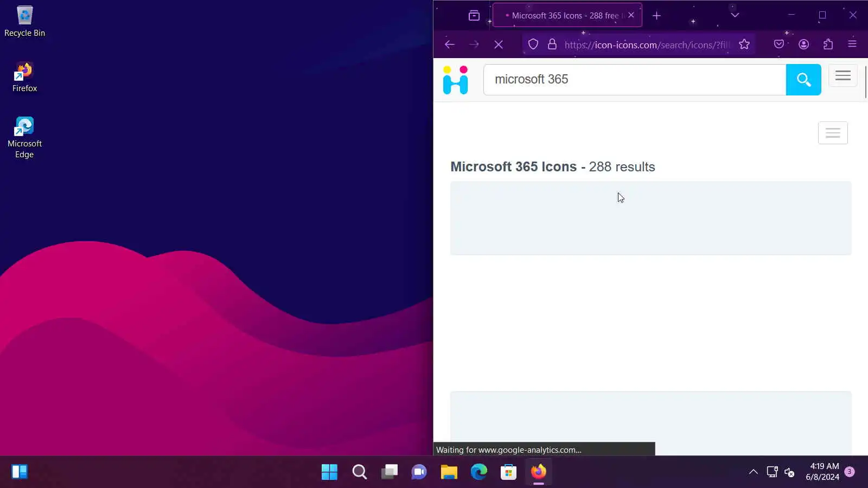Open the Firefox desktop shortcut

pyautogui.click(x=24, y=77)
